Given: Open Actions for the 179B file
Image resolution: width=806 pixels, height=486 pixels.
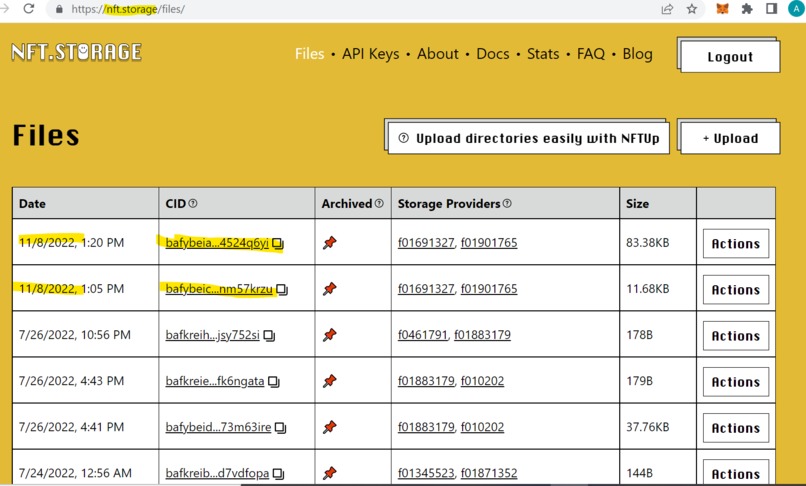Looking at the screenshot, I should (x=736, y=382).
